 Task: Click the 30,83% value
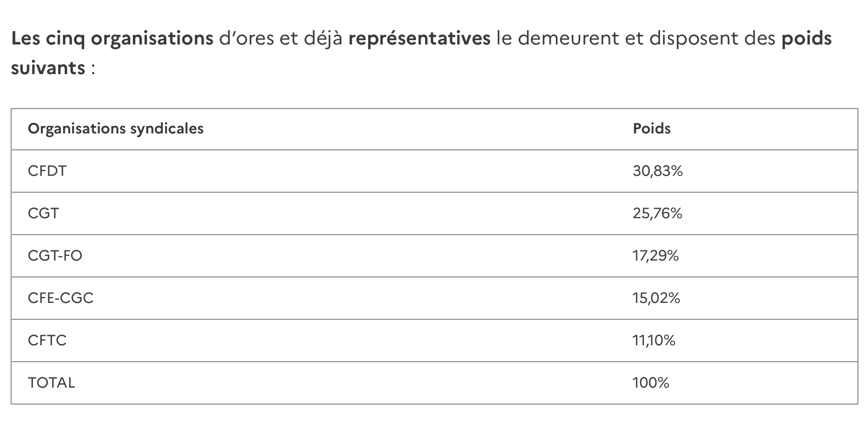tap(658, 171)
